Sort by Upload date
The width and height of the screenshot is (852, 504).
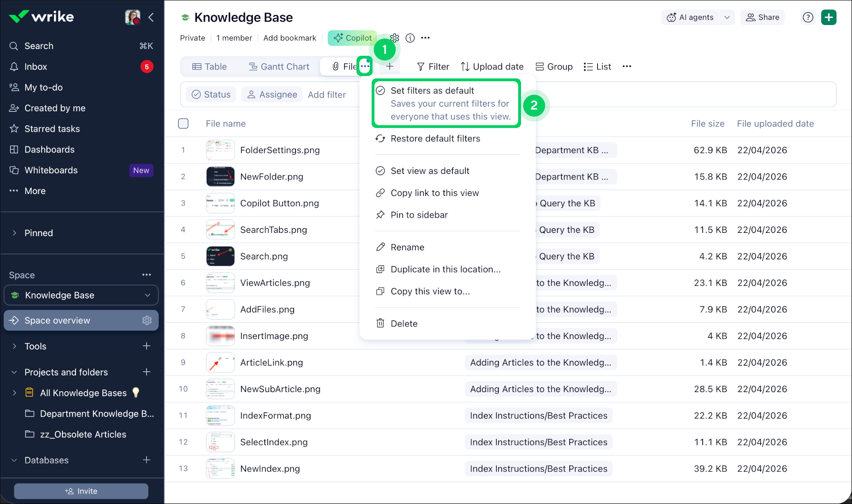[x=492, y=67]
